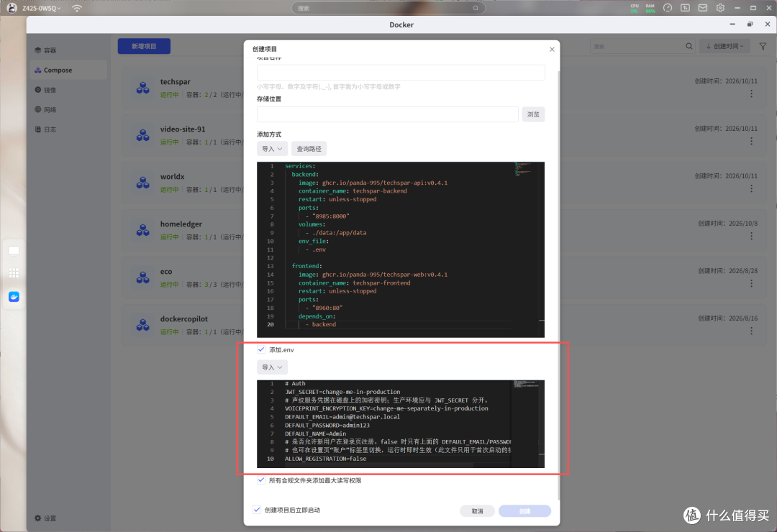777x532 pixels.
Task: Click the speedometer gauge icon in the top bar
Action: click(x=668, y=8)
